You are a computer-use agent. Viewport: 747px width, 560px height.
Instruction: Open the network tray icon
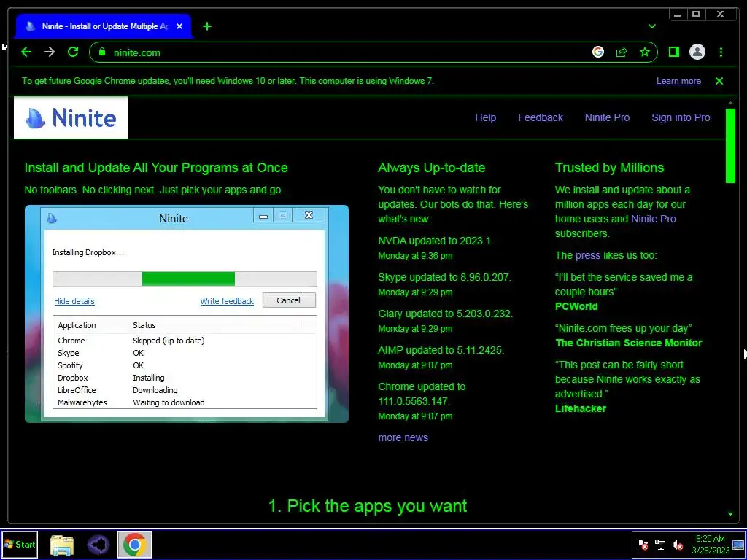pyautogui.click(x=659, y=545)
